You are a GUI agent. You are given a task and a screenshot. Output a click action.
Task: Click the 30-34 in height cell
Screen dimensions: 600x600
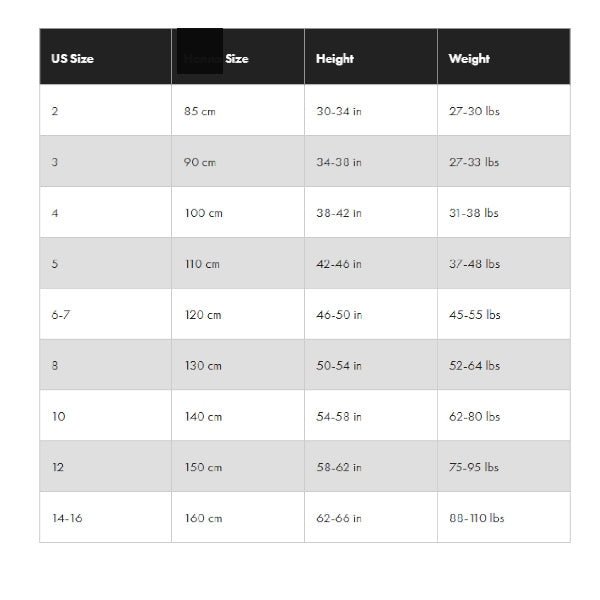(x=371, y=110)
